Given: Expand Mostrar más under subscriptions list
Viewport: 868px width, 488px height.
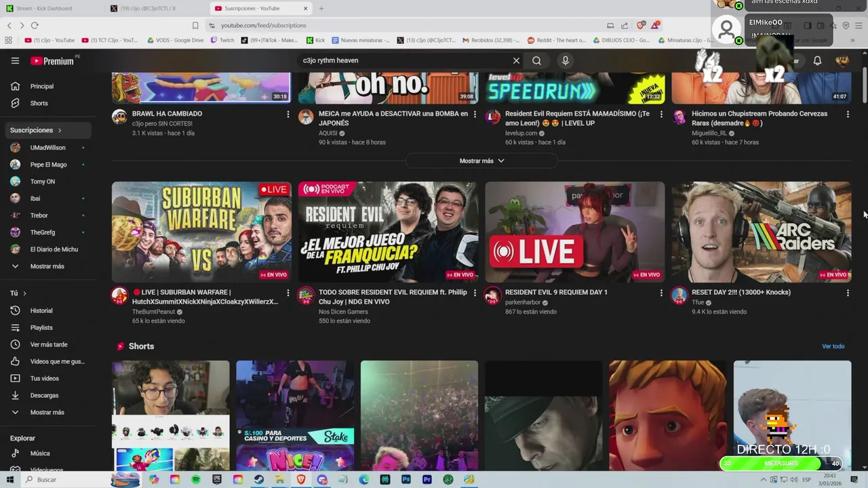Looking at the screenshot, I should click(47, 266).
